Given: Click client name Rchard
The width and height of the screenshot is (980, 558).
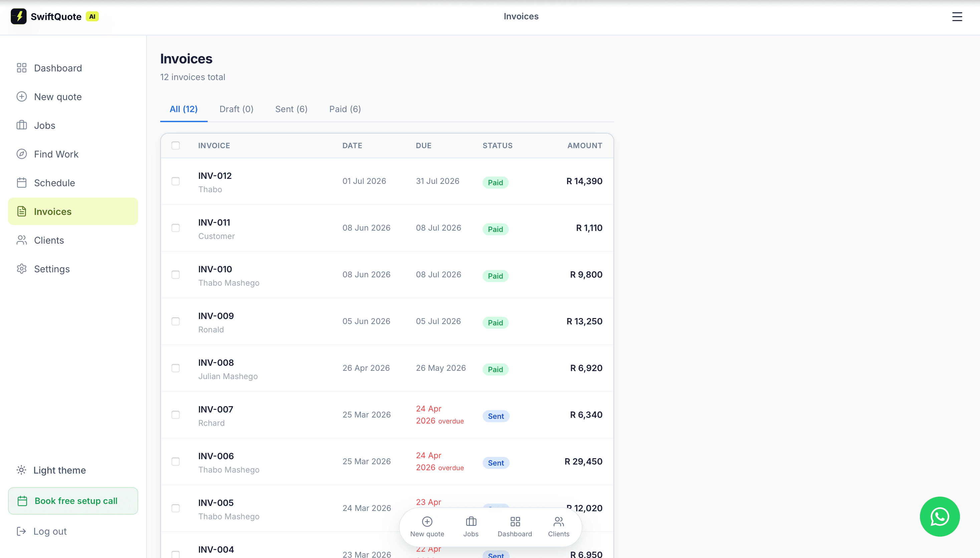Looking at the screenshot, I should [211, 423].
